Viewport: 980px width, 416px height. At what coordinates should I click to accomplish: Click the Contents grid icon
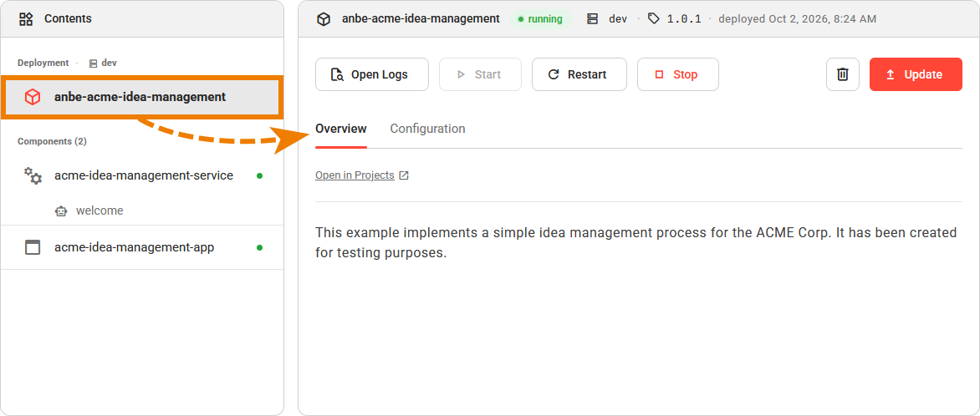click(26, 18)
